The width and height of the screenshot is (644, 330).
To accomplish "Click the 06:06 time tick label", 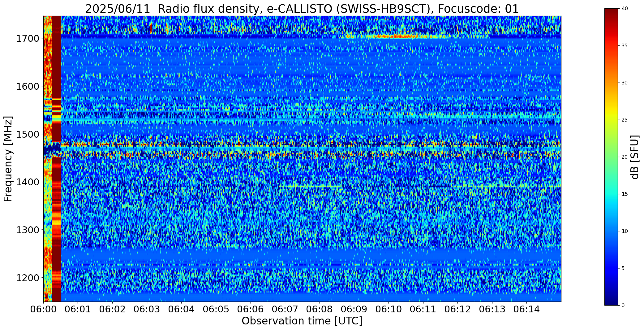I will [251, 309].
